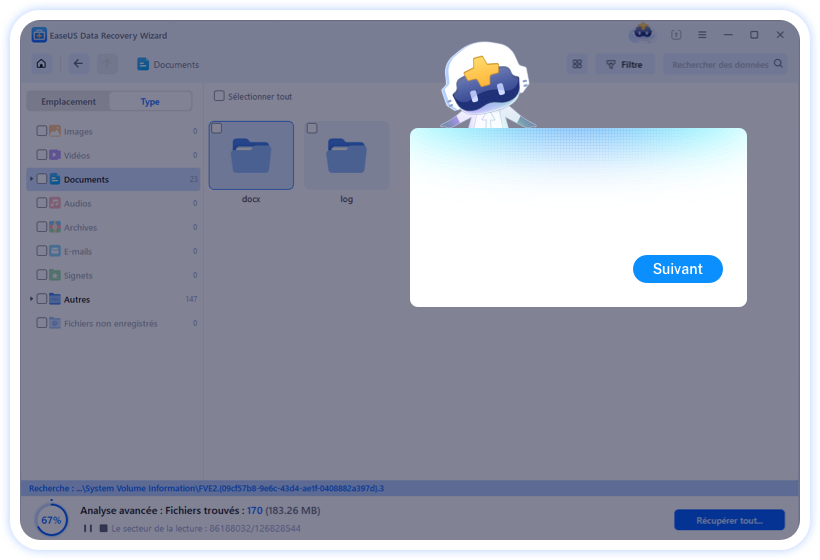Pause the scan with the pause icon
820x560 pixels.
[88, 528]
